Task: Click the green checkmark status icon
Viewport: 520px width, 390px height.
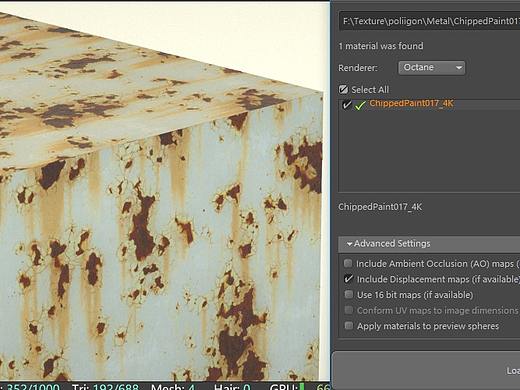Action: [x=360, y=105]
